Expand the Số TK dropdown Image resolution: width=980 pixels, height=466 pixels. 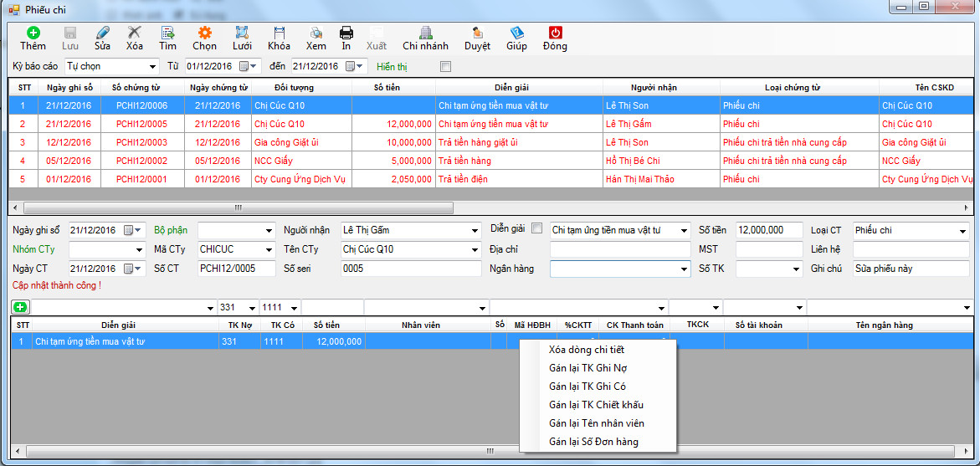point(796,269)
